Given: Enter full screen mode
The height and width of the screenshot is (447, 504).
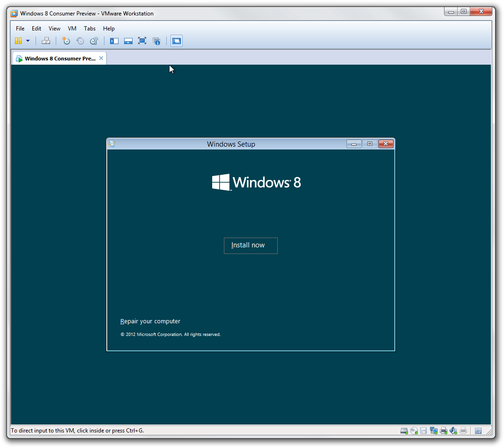Looking at the screenshot, I should pyautogui.click(x=142, y=41).
